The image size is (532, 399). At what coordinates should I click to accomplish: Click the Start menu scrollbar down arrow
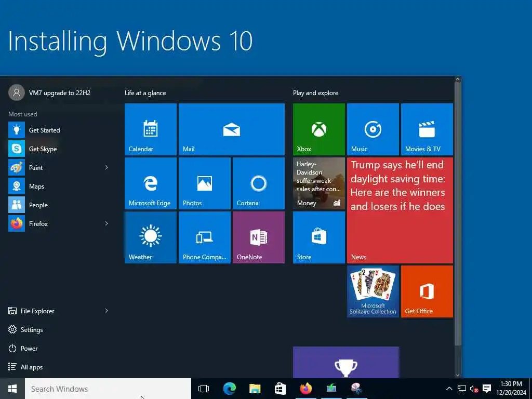click(458, 375)
